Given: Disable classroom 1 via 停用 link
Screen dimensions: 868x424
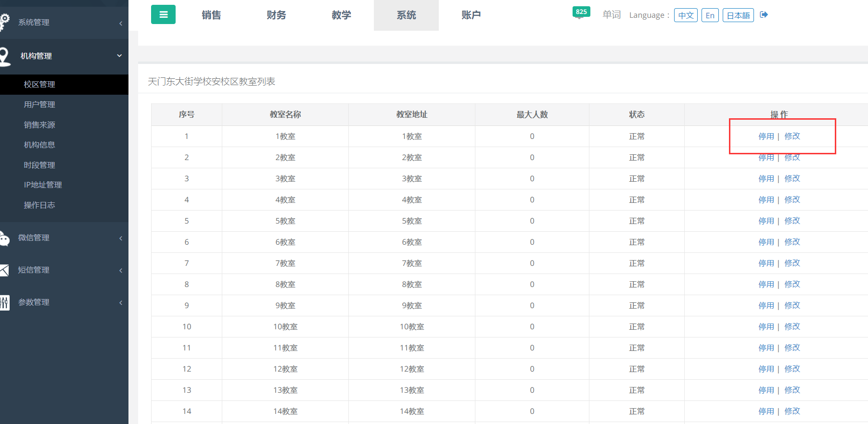Looking at the screenshot, I should tap(766, 137).
